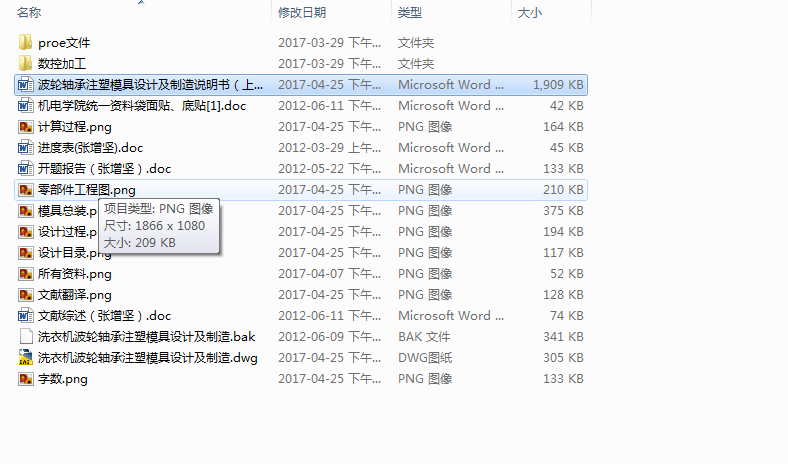Select the file name starting with 模具总装
This screenshot has height=464, width=788.
(x=67, y=211)
